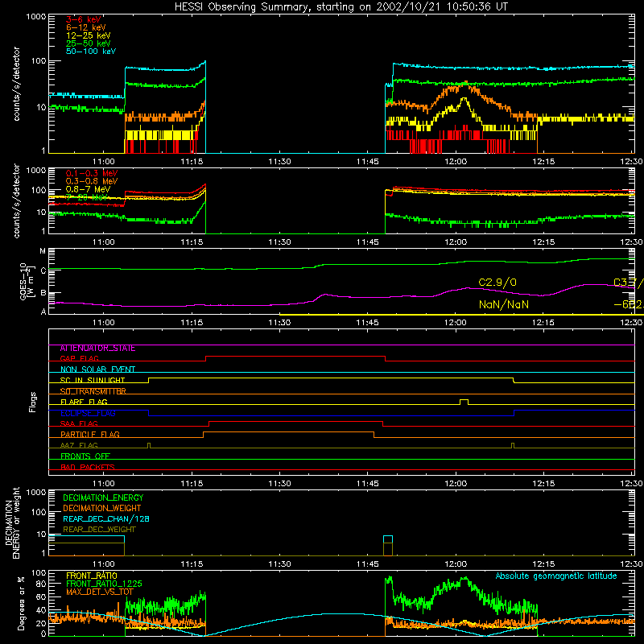Click the 12:15 tick label under the decimation panel
Screen dimensions: 644x644
[543, 564]
